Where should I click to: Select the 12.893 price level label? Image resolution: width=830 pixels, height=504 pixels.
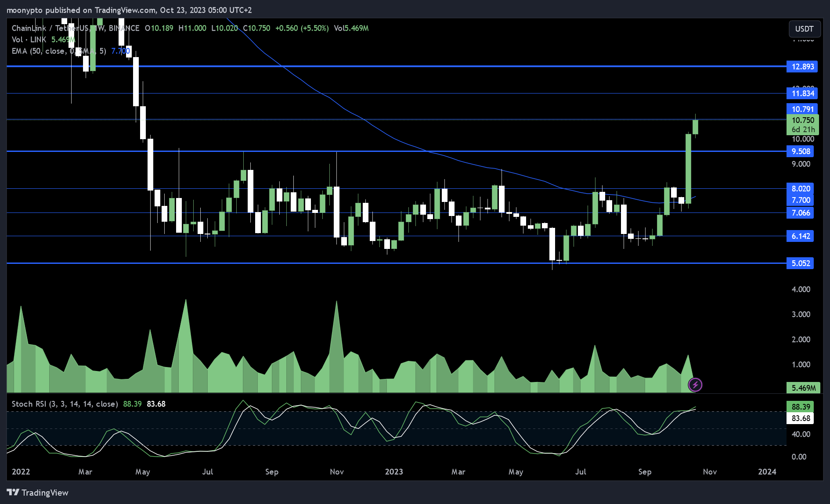pos(802,67)
